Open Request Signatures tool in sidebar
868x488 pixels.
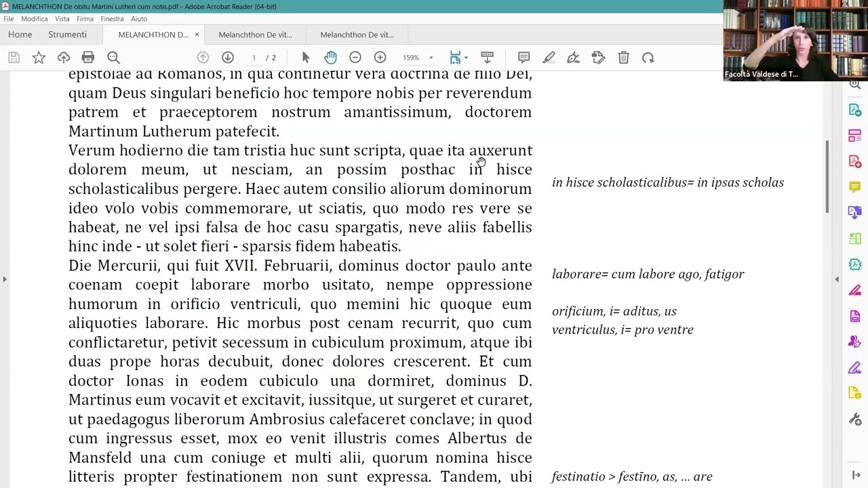(x=854, y=342)
